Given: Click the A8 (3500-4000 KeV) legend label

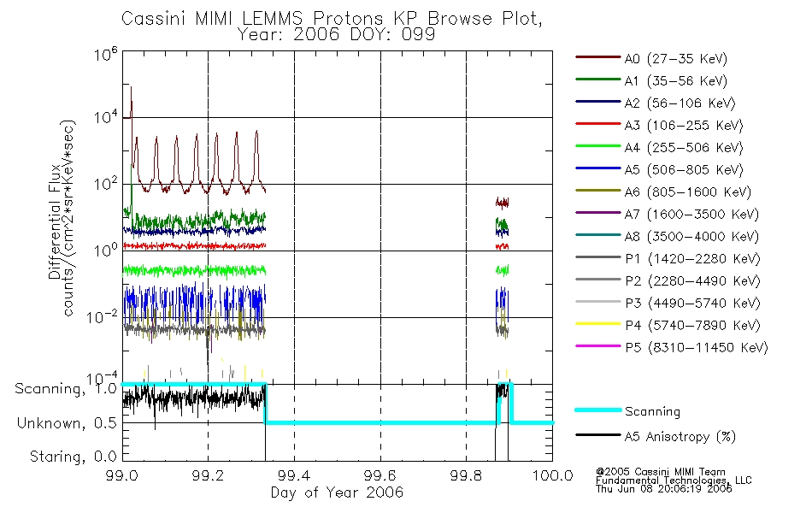Looking at the screenshot, I should point(691,236).
